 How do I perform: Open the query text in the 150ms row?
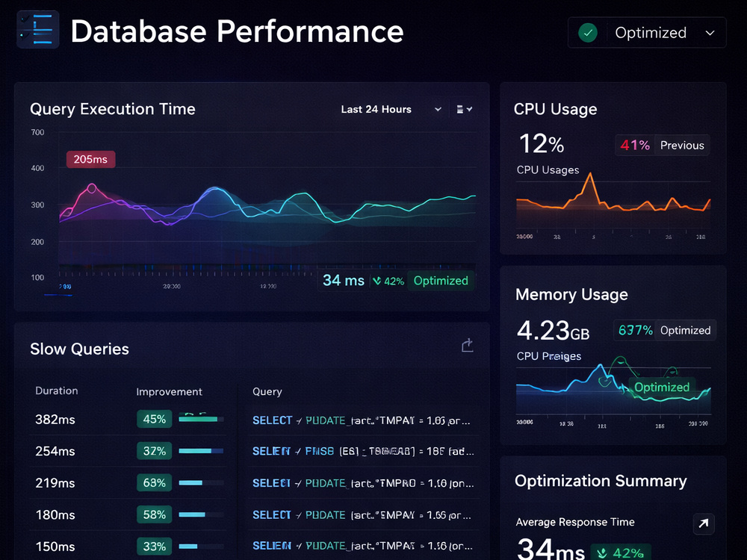click(362, 546)
